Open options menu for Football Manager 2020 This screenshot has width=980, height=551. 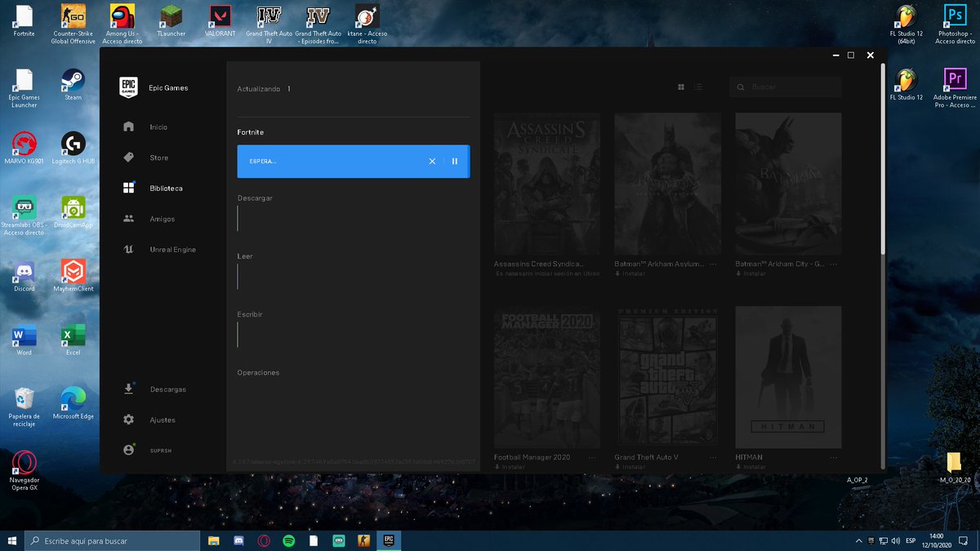(x=592, y=458)
